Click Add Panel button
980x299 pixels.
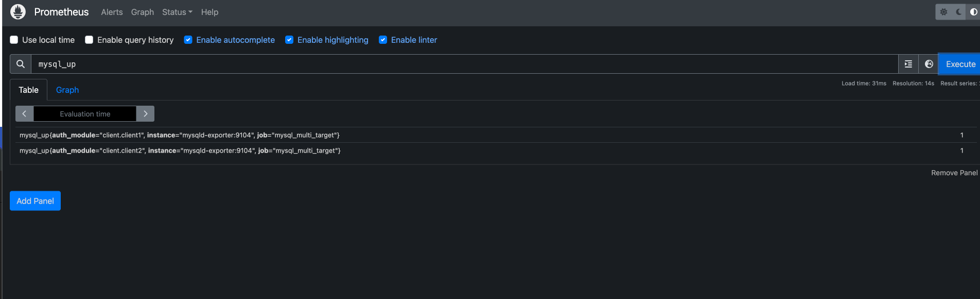point(35,201)
